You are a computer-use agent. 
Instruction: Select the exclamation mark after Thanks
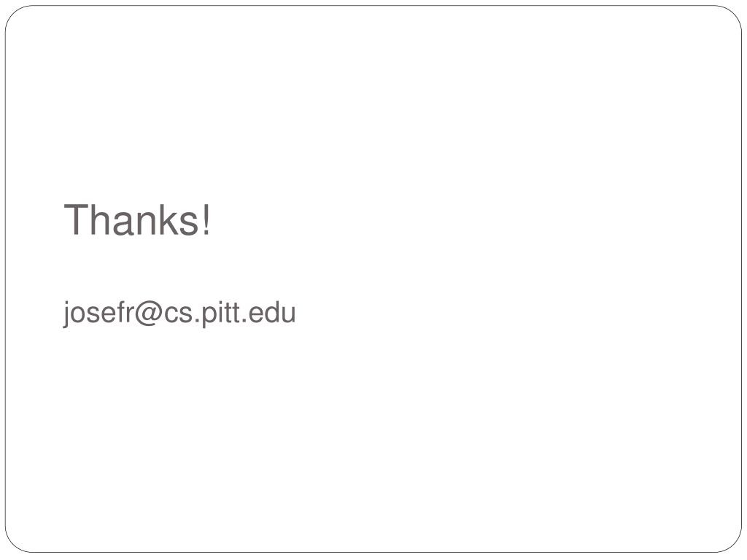coord(206,219)
